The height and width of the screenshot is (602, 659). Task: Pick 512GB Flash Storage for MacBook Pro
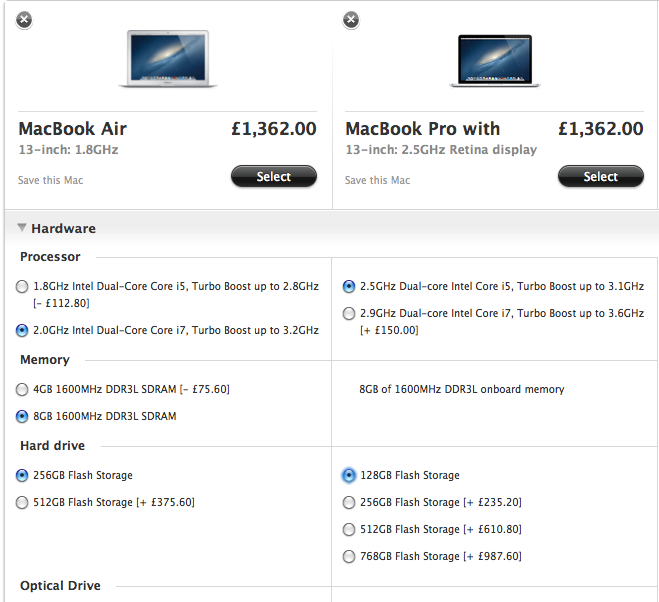point(349,530)
